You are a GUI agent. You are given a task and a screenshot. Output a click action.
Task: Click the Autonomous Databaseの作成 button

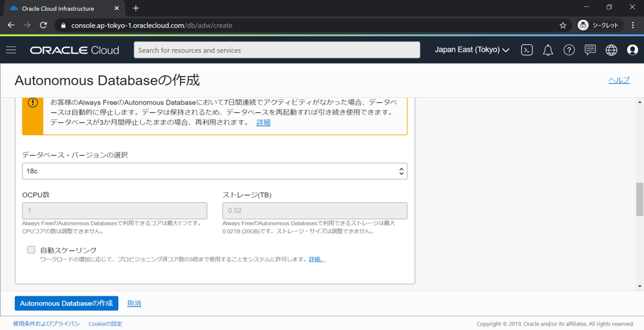click(67, 303)
